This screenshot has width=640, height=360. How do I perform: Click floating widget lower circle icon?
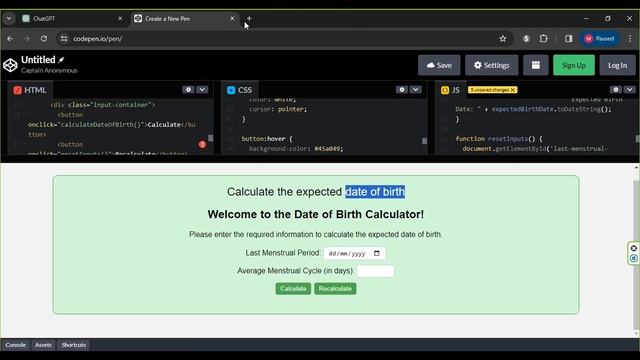[x=633, y=258]
